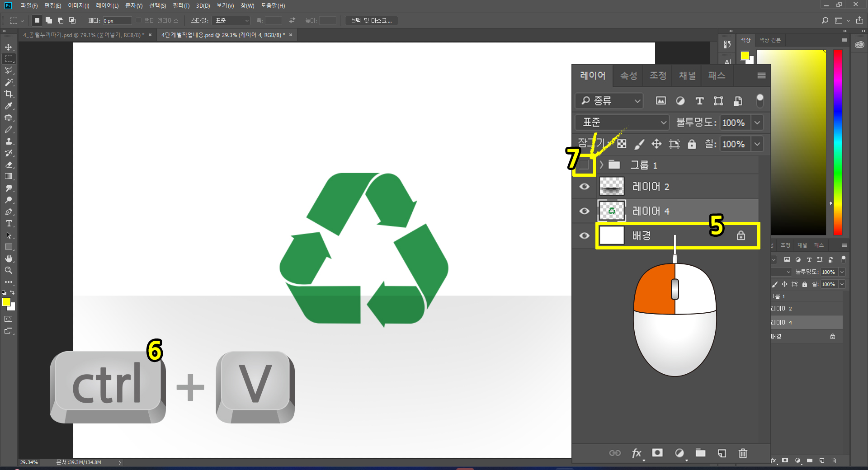Toggle layer filtering switch in enlarged panel
The width and height of the screenshot is (868, 470).
[x=760, y=101]
